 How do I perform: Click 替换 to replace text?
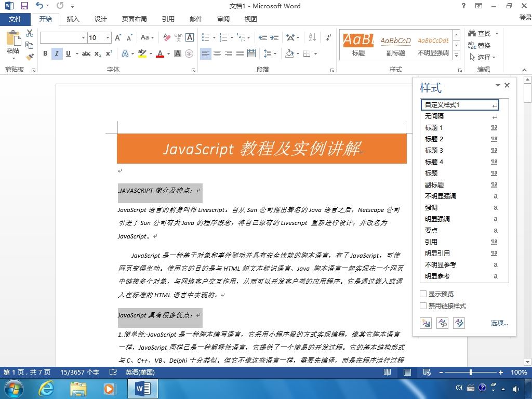(480, 45)
